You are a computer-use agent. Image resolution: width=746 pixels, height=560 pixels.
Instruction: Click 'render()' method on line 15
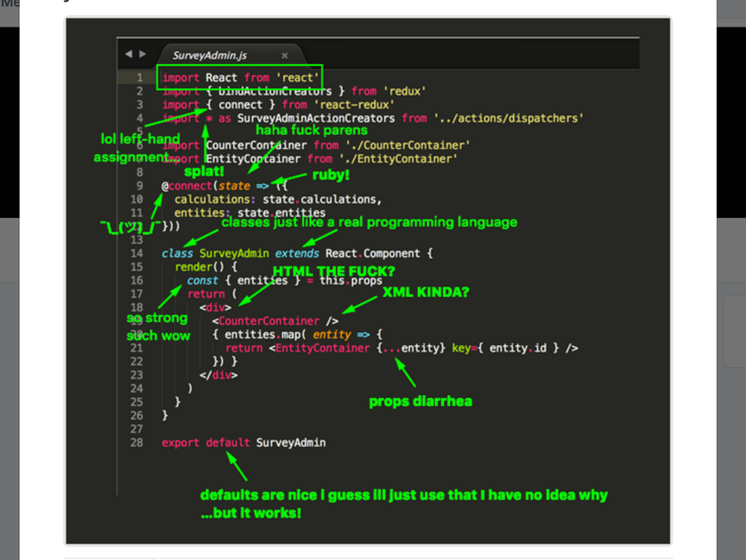(199, 268)
